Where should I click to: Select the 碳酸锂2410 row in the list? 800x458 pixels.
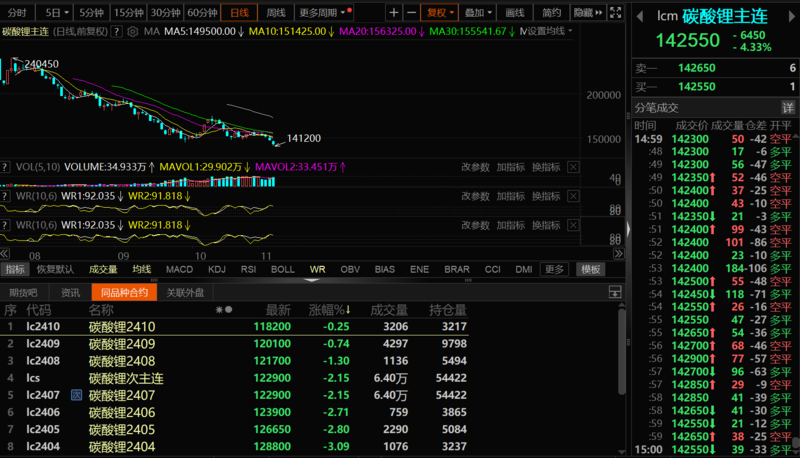[122, 326]
